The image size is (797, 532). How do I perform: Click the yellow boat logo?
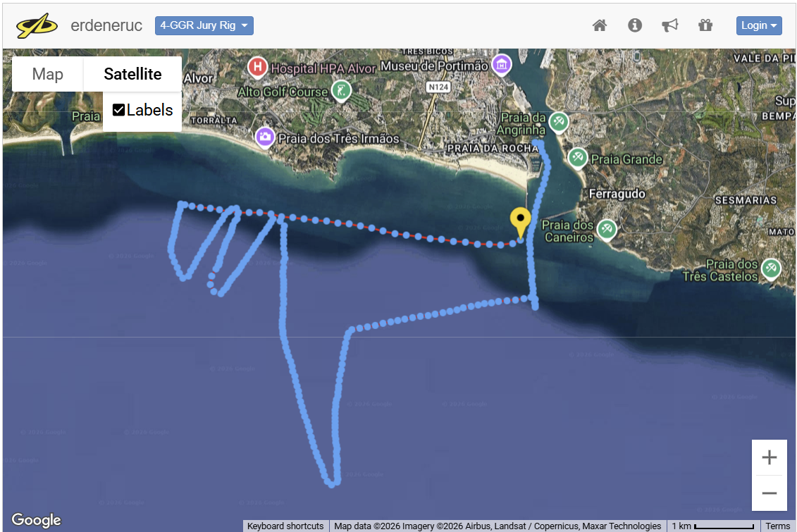tap(37, 26)
